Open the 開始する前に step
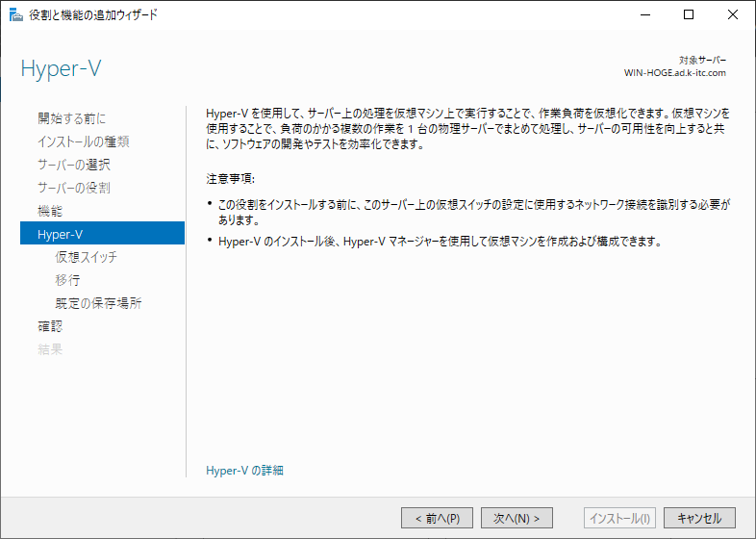 [71, 118]
